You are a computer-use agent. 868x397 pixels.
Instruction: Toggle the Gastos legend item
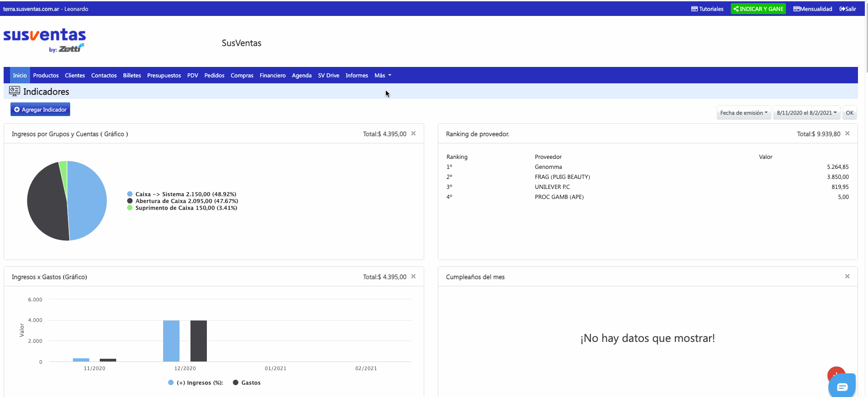click(x=247, y=383)
